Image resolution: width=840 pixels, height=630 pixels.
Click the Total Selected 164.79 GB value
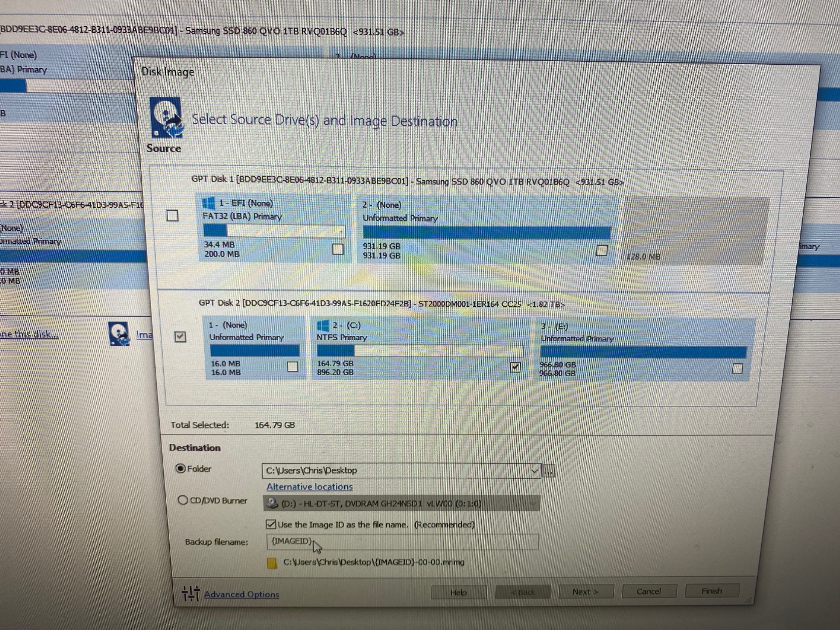274,425
